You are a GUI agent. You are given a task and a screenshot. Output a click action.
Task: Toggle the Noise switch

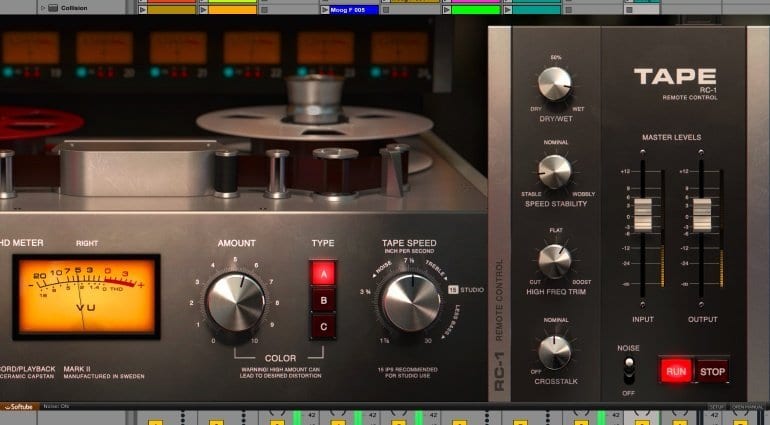coord(630,372)
